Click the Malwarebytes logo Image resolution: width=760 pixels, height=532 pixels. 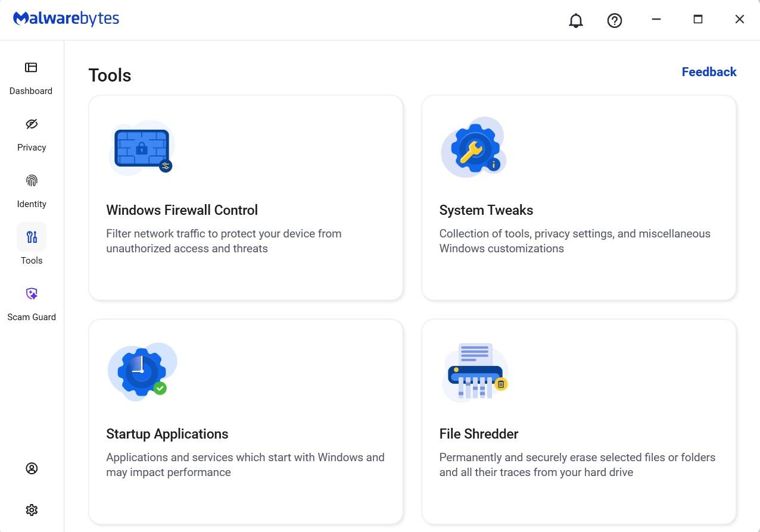tap(66, 18)
